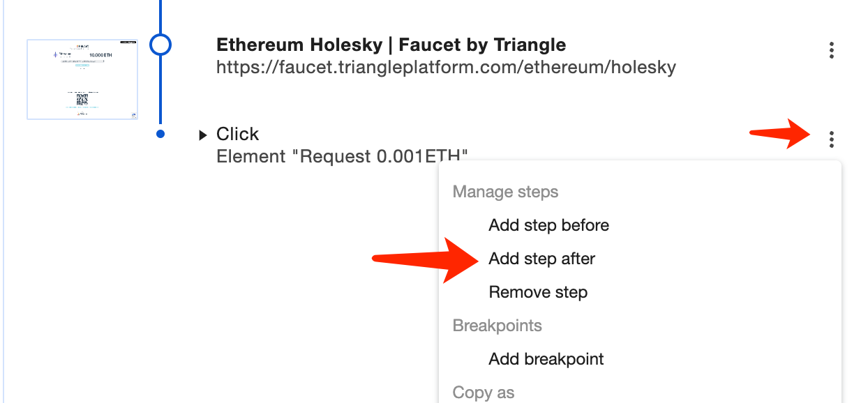The image size is (868, 403).
Task: Click the "Breakpoints" section header
Action: tap(497, 326)
